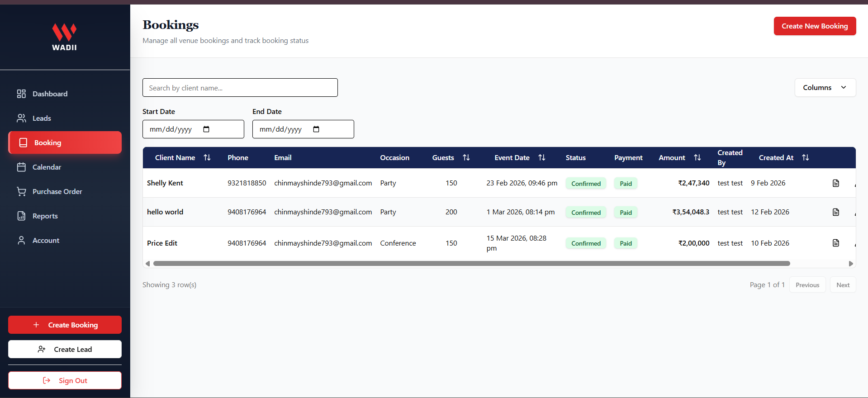Open document icon for Price Edit row
The width and height of the screenshot is (868, 398).
click(x=836, y=243)
